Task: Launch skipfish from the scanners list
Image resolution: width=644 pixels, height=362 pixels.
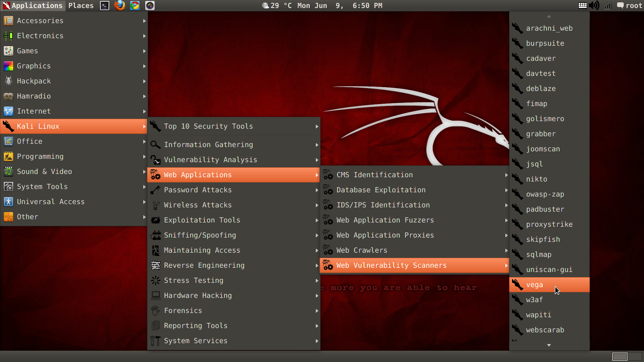Action: (549, 239)
